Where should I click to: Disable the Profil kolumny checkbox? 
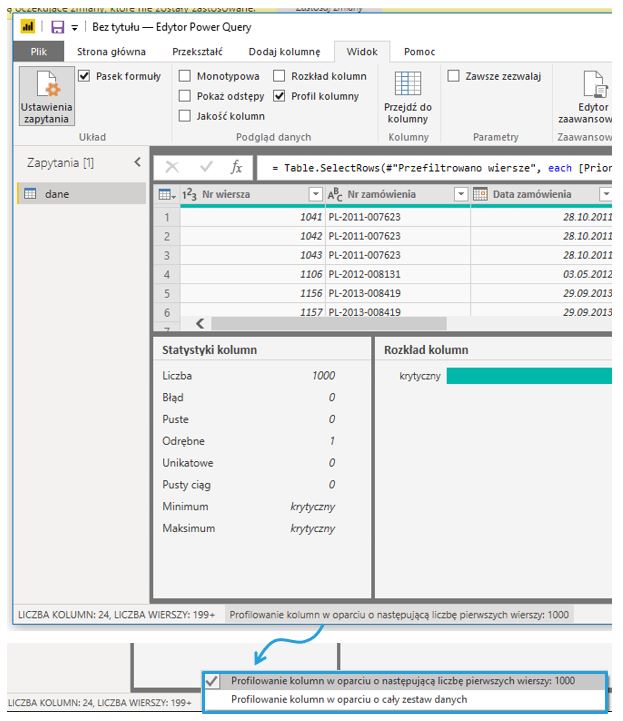tap(279, 96)
